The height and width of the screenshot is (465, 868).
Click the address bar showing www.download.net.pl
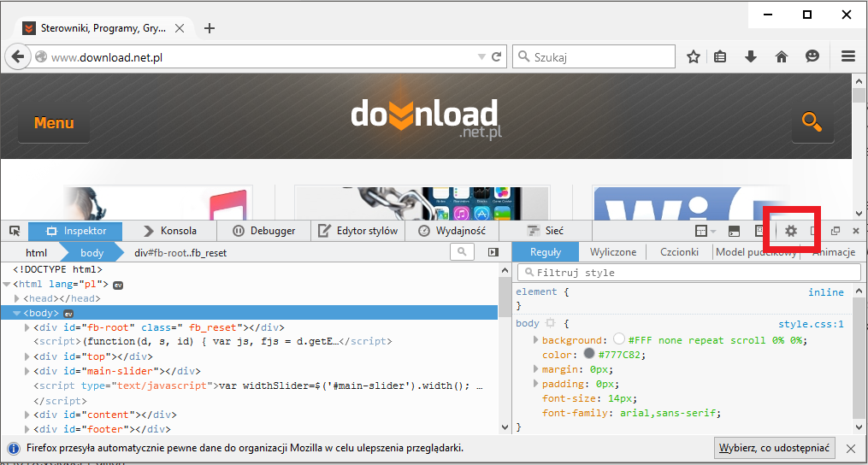(263, 56)
